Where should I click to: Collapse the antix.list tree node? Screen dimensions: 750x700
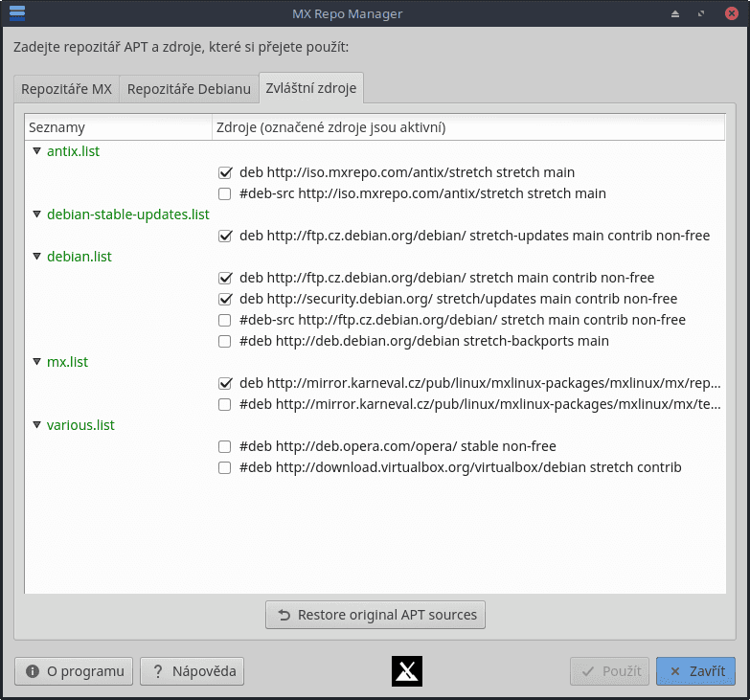coord(37,151)
